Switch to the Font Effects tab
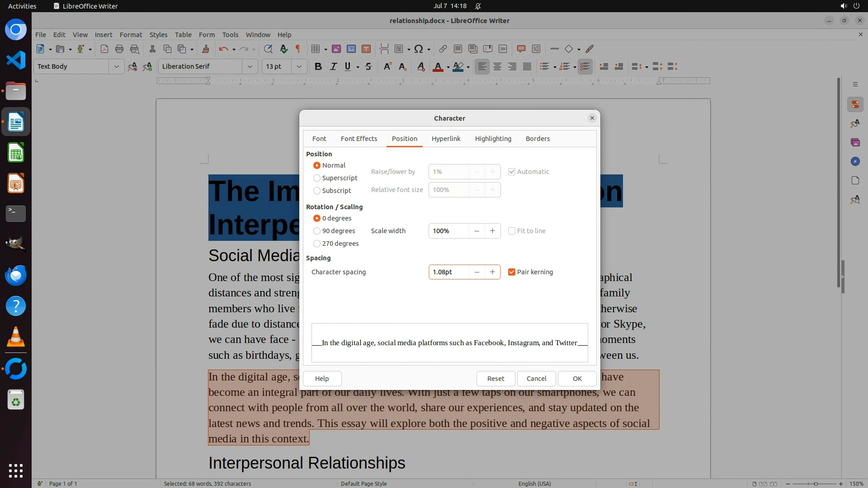This screenshot has height=488, width=868. 359,139
